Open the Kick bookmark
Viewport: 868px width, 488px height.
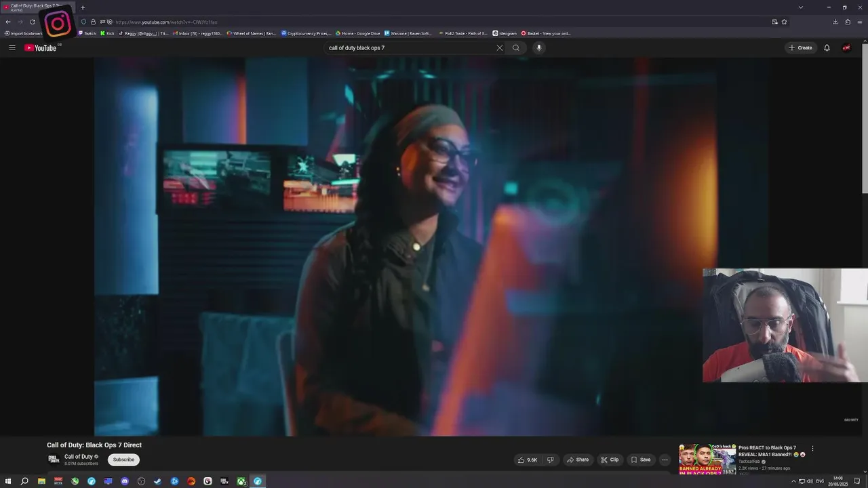point(107,33)
